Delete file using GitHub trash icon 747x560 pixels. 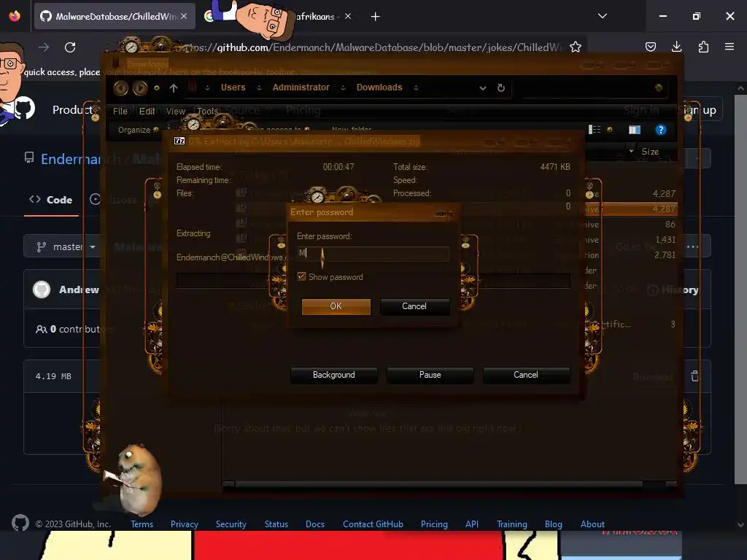click(694, 376)
